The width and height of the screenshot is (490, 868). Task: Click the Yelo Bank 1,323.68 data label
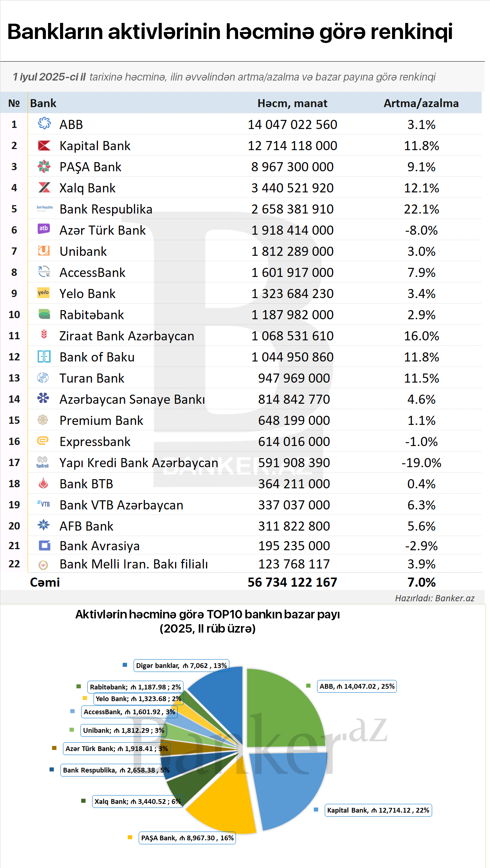click(x=138, y=699)
